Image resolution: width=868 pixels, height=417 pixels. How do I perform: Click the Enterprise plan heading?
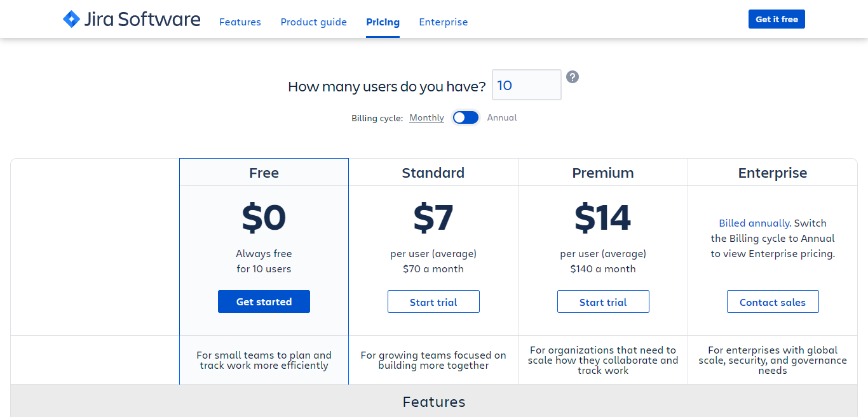(x=773, y=173)
